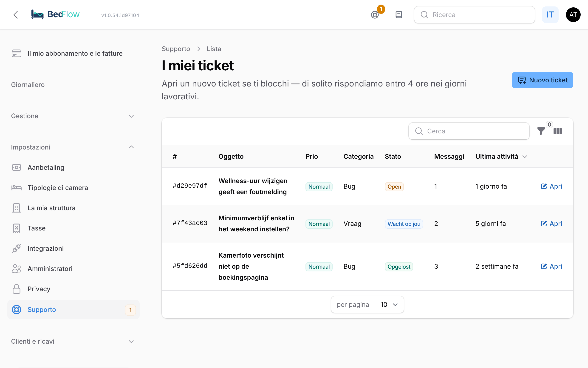
Task: Open ticket #d29e97df with Apri
Action: pyautogui.click(x=551, y=187)
